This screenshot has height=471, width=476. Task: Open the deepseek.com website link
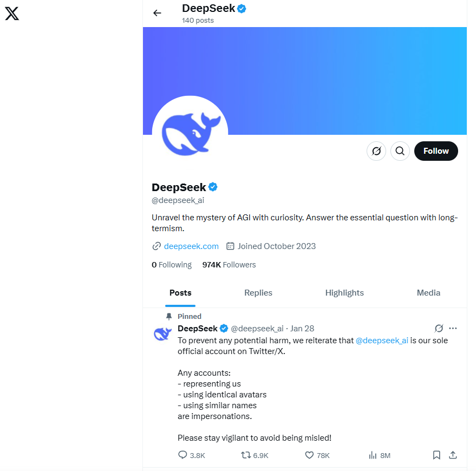(191, 246)
